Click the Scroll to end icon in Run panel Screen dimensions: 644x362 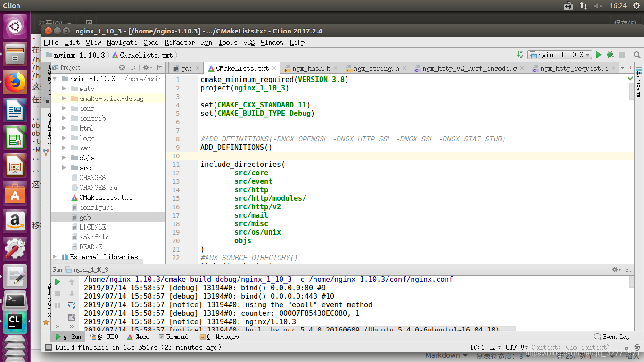(x=72, y=317)
